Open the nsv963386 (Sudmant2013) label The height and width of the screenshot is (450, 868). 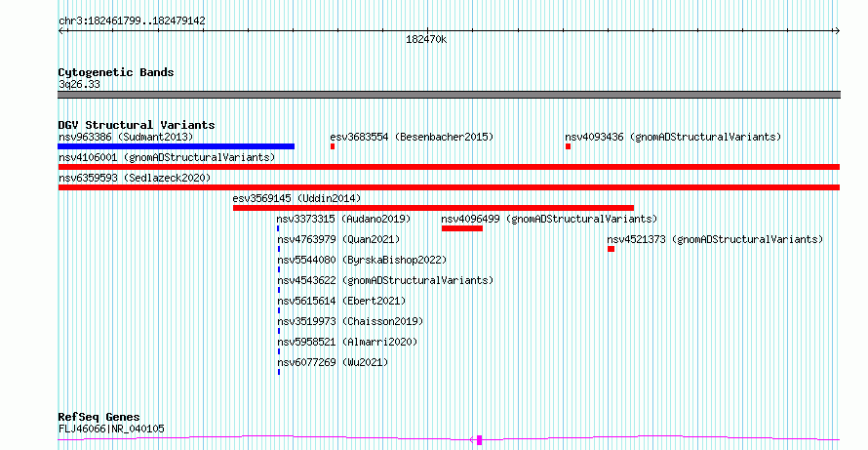126,137
